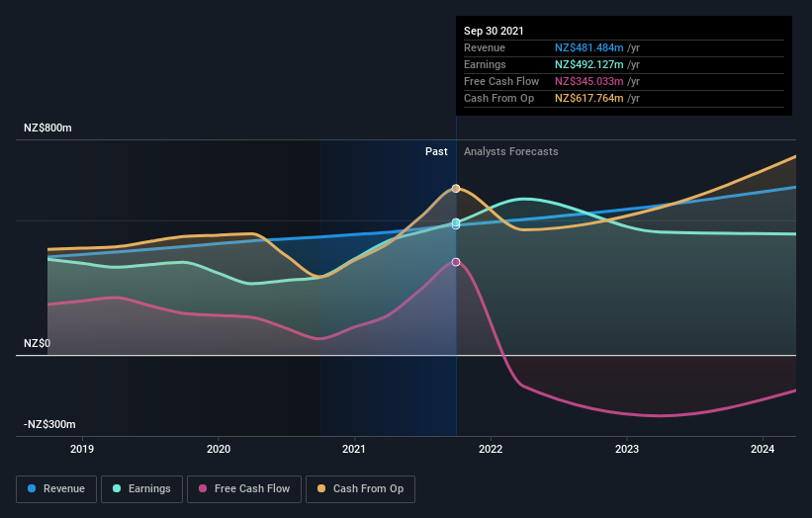Click the Earnings data point marker
812x518 pixels.
coord(456,222)
